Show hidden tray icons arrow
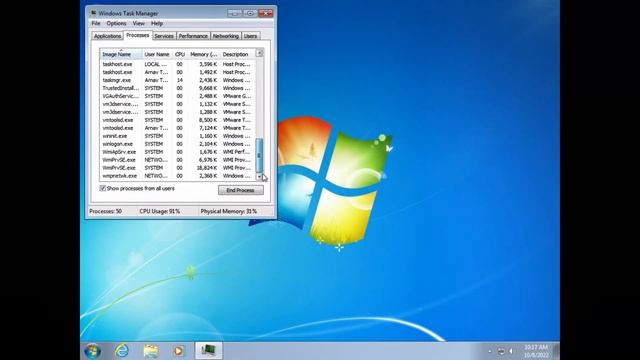Screen dimensions: 640x360 [490, 351]
